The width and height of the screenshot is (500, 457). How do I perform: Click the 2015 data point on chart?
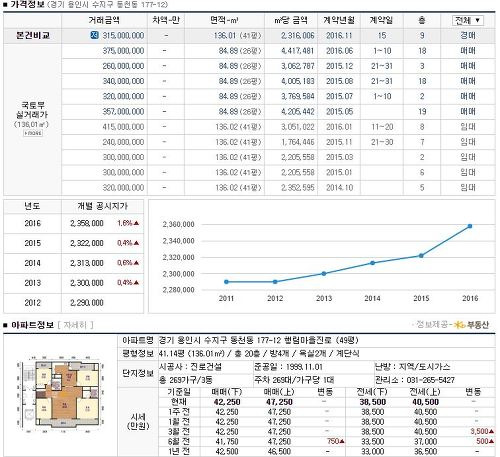421,256
